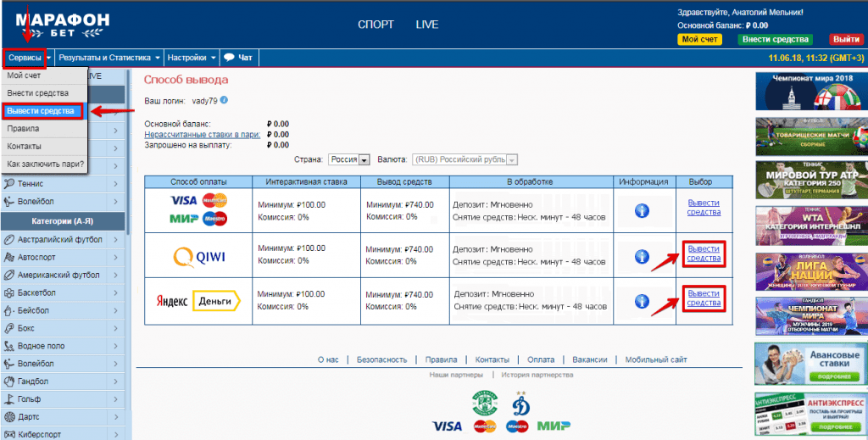Open info icon for Yandex Money row

[x=642, y=301]
